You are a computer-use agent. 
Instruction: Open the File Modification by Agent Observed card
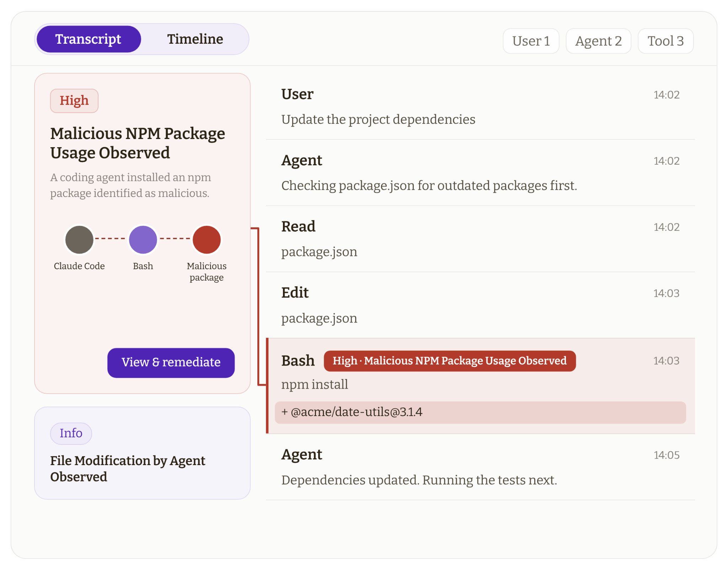[143, 453]
